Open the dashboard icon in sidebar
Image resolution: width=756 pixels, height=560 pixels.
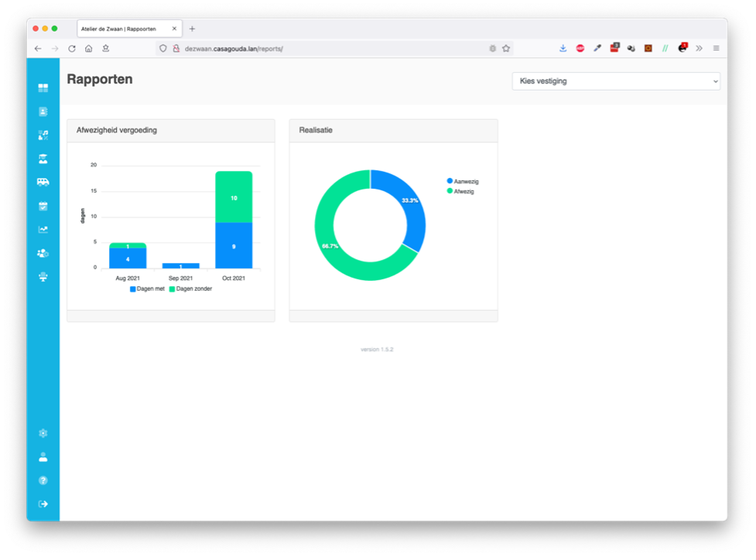point(43,88)
